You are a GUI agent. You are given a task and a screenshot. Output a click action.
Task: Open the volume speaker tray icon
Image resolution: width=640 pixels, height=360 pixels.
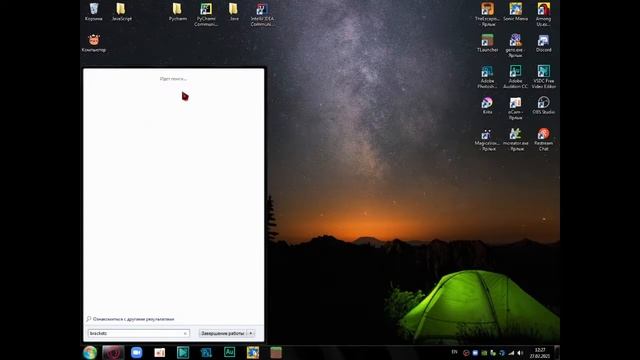click(x=520, y=353)
